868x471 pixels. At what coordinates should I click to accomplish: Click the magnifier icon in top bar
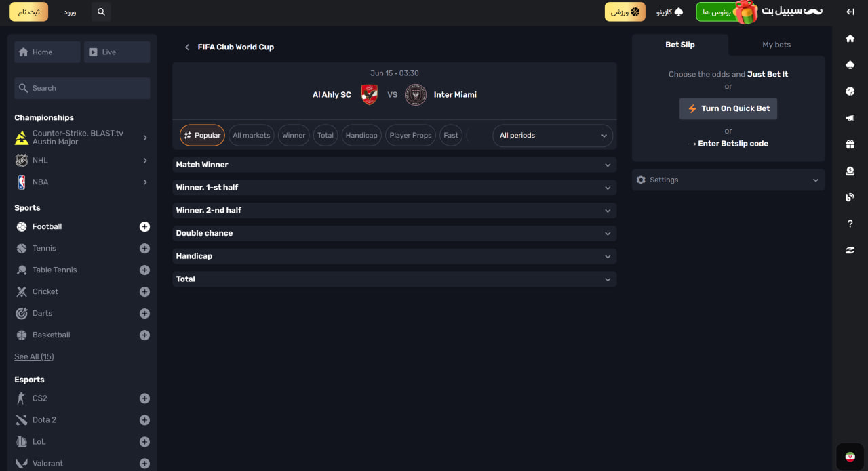point(101,12)
